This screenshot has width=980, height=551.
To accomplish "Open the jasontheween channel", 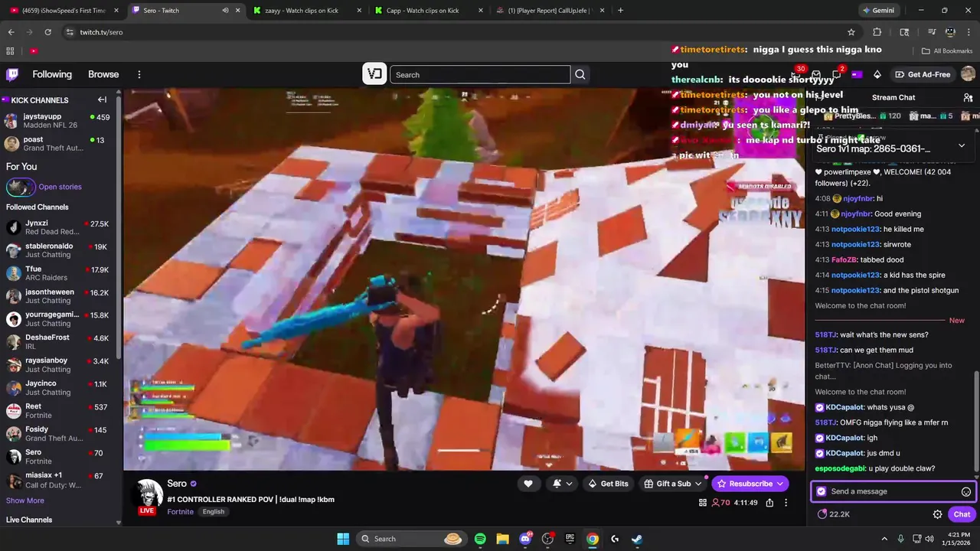I will [x=58, y=296].
